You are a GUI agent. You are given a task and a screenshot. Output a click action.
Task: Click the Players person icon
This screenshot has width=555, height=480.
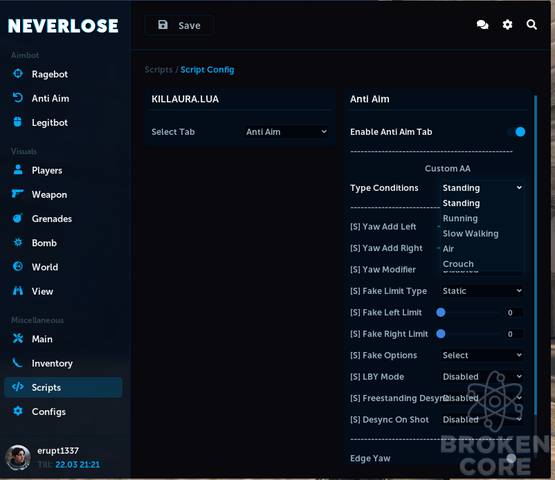tap(18, 170)
